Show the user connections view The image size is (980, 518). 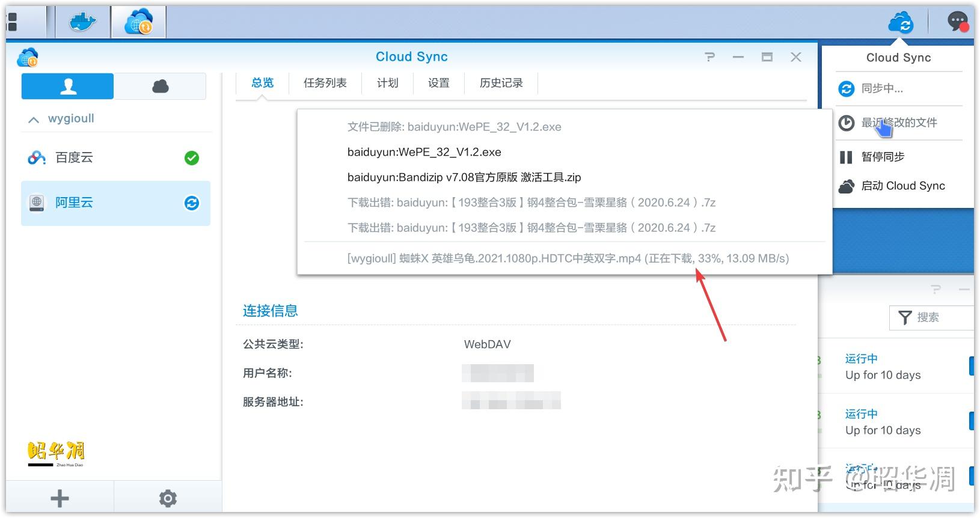68,87
